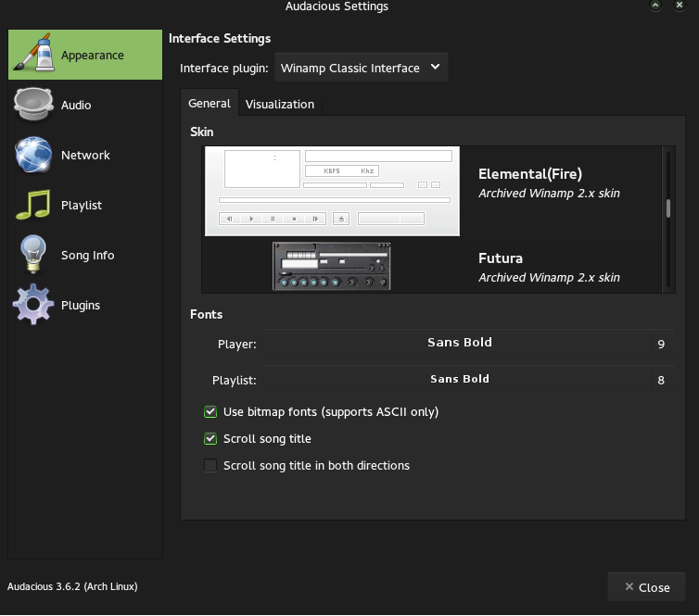
Task: Click the Network label in sidebar
Action: click(x=85, y=155)
